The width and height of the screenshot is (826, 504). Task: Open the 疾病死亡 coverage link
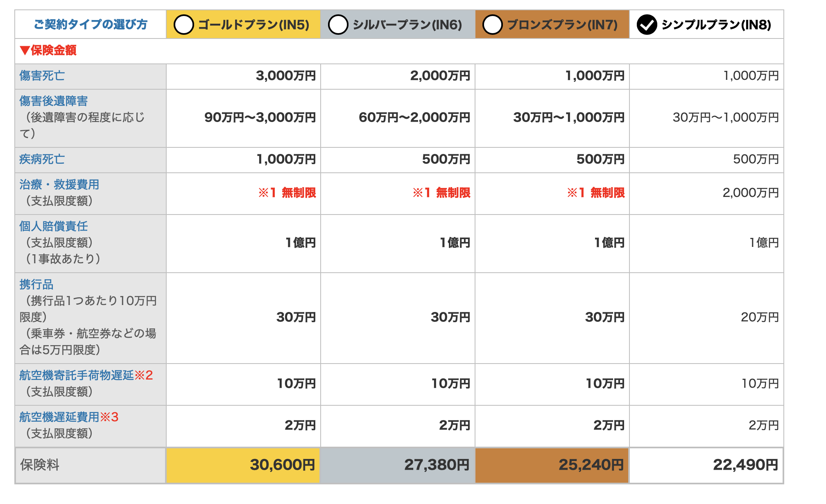coord(42,159)
